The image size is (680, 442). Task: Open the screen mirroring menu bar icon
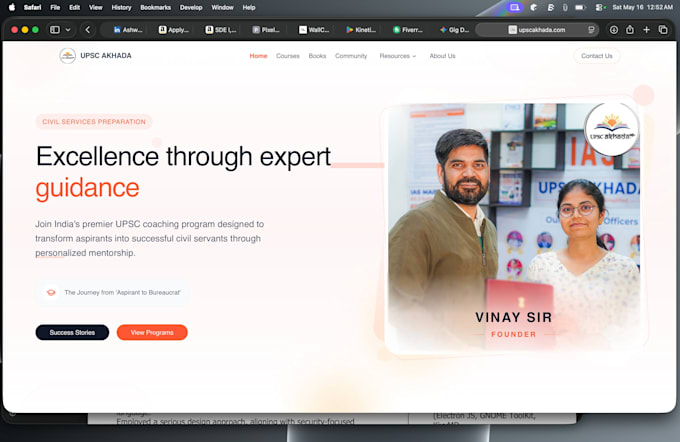(x=514, y=7)
